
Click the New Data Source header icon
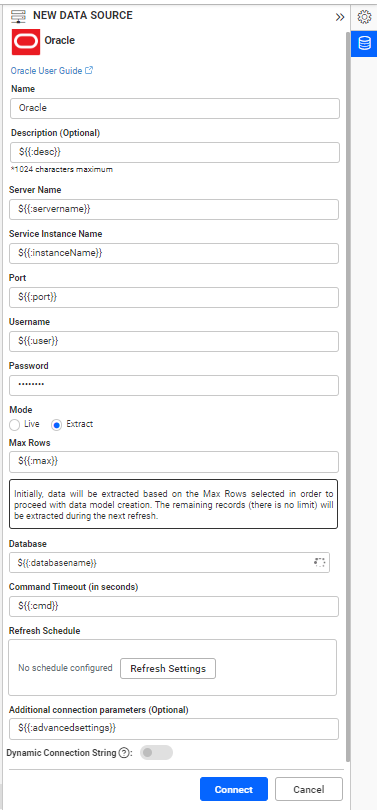(19, 17)
